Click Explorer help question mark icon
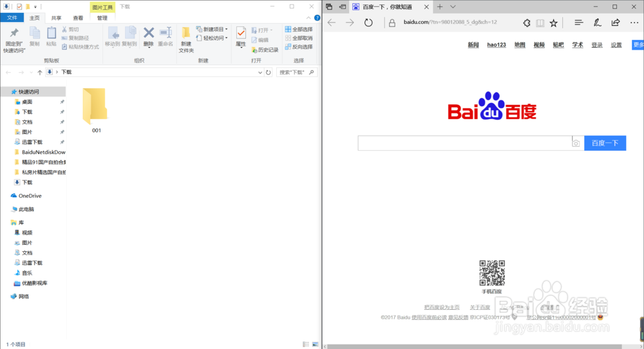 (x=317, y=17)
